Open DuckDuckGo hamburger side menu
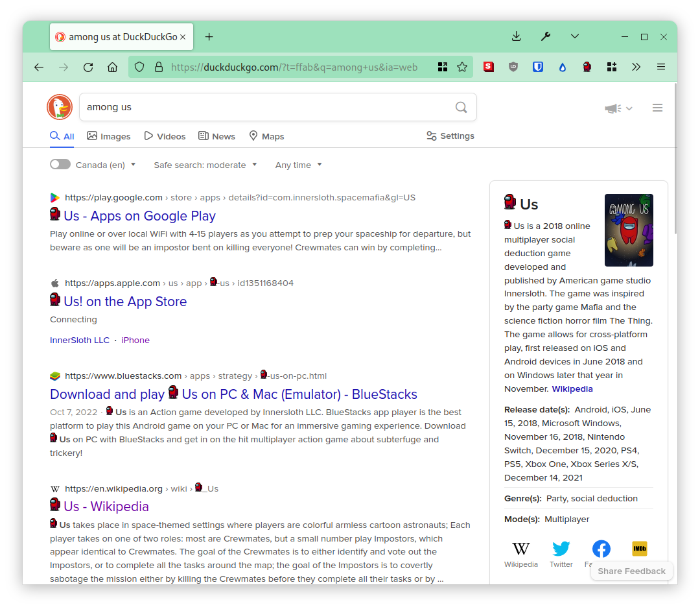Viewport: 700px width, 609px height. tap(657, 108)
